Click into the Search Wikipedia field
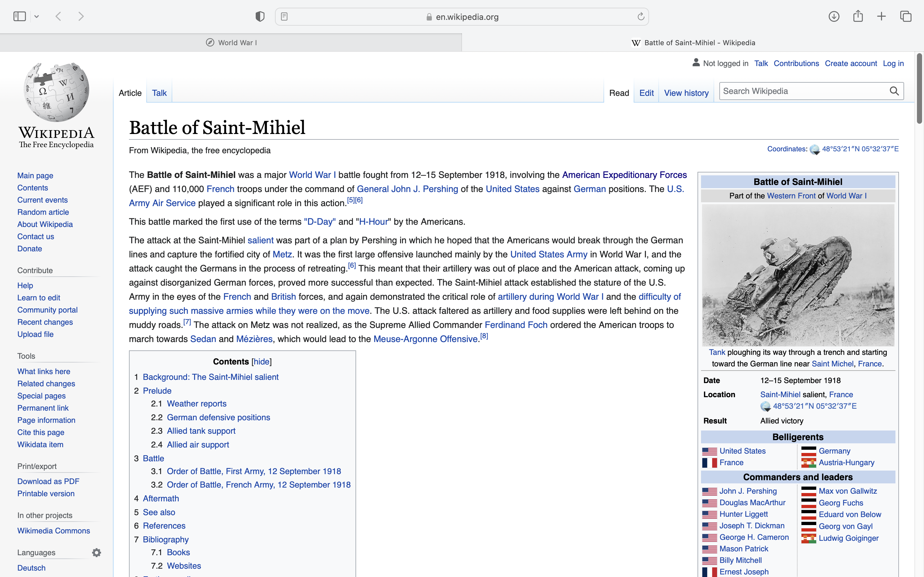924x577 pixels. coord(802,91)
